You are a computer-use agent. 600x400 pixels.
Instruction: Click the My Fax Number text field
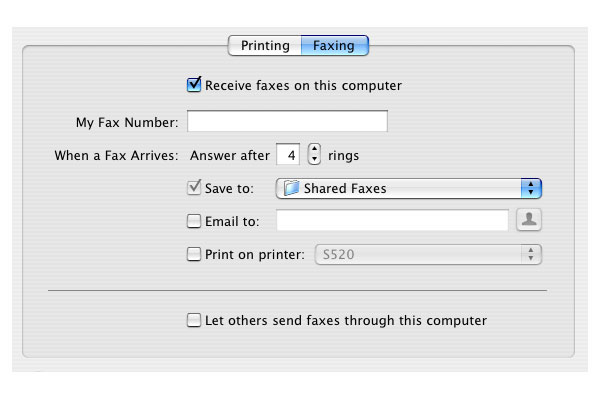pyautogui.click(x=287, y=121)
